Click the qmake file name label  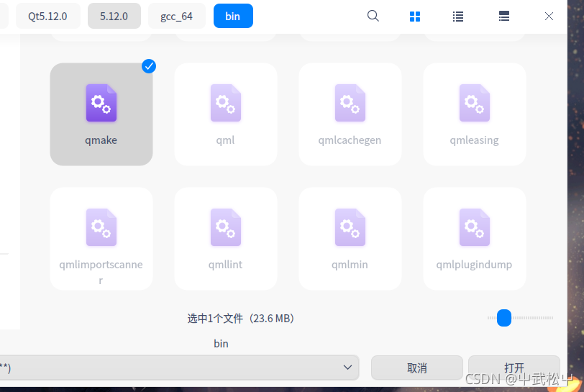101,140
